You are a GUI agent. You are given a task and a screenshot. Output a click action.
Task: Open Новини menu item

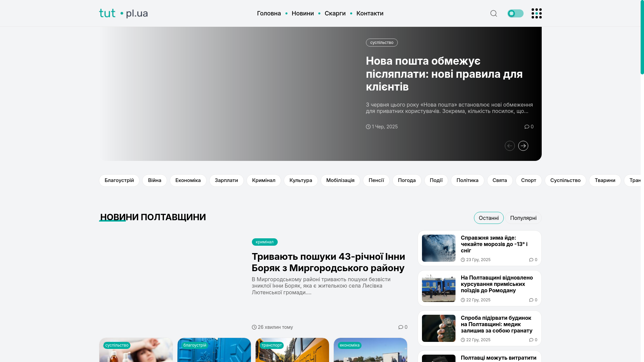tap(303, 13)
